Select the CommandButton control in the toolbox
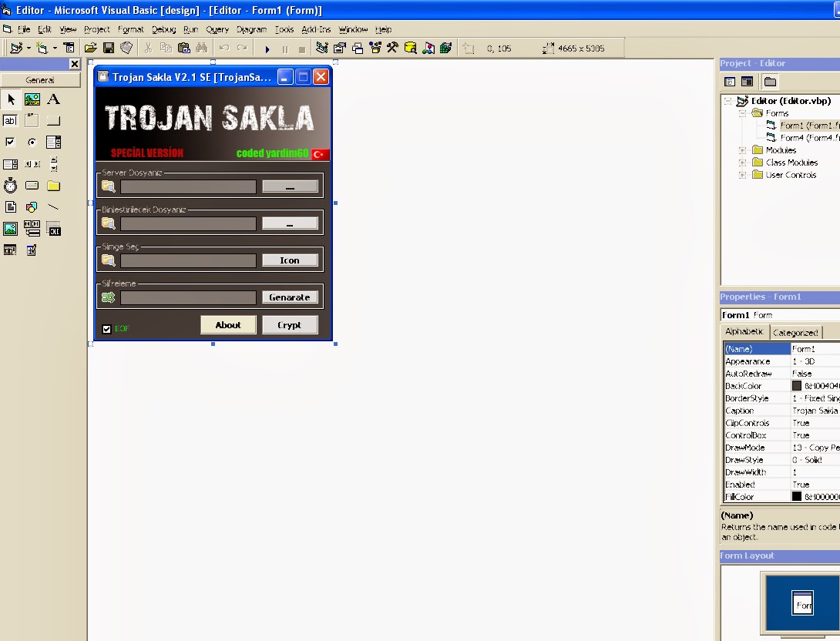This screenshot has height=641, width=840. (53, 120)
